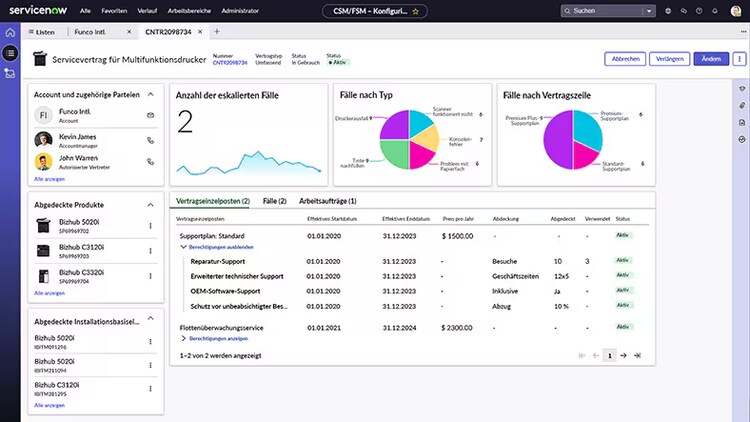Click the purple Druckerausfall pie slice
750x422 pixels.
[396, 125]
